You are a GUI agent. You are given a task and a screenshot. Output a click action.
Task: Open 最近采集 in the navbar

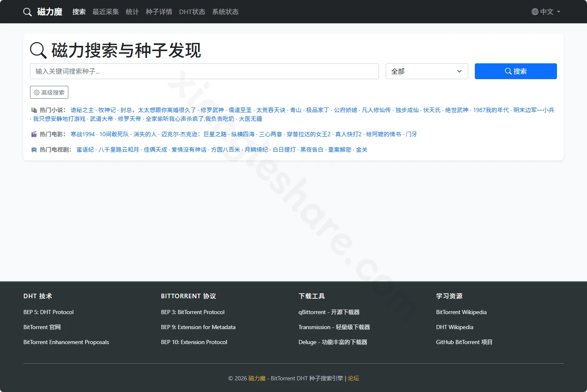tap(105, 12)
